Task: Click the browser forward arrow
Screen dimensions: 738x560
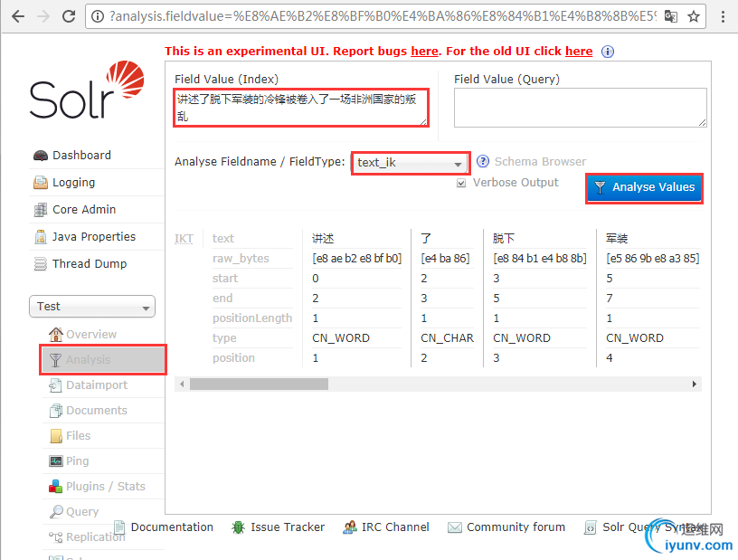Action: pyautogui.click(x=43, y=16)
